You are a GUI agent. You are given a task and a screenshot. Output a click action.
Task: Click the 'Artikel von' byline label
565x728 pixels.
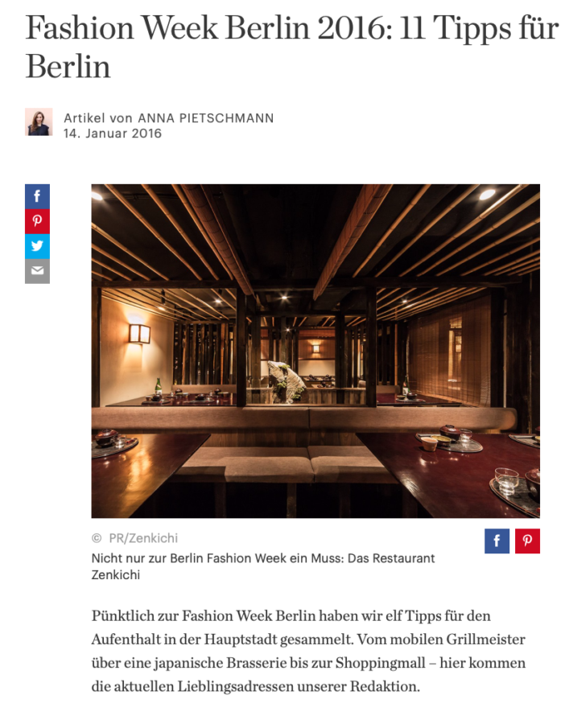pos(98,118)
